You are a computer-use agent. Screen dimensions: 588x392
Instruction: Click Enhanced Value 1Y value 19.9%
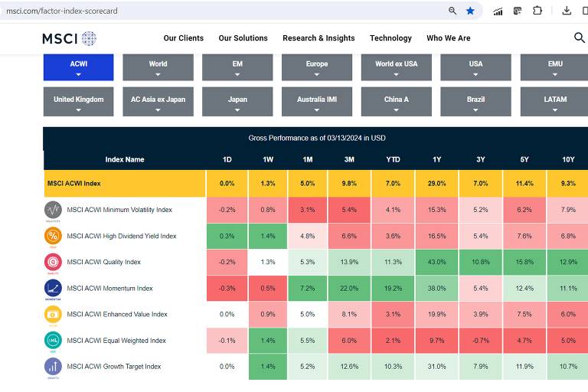point(437,315)
